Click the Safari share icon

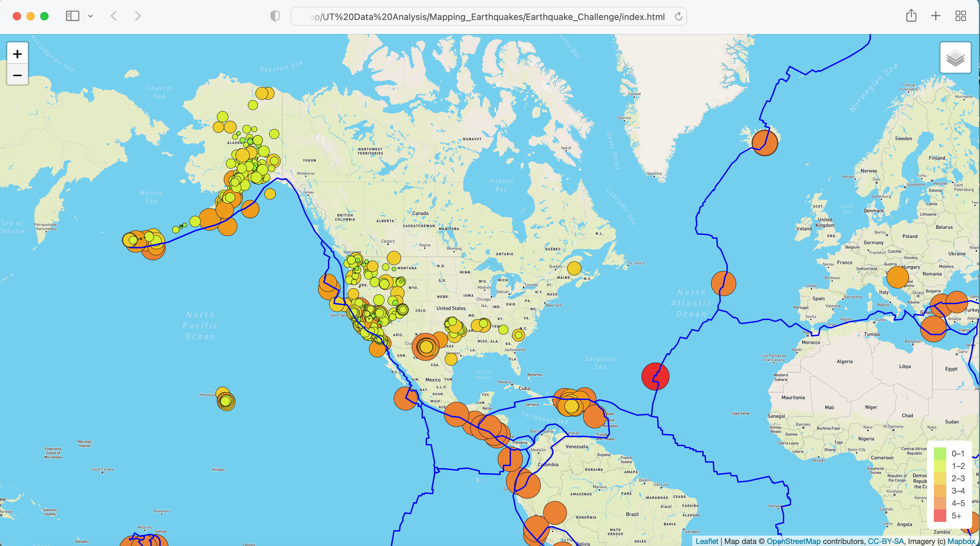[x=911, y=16]
